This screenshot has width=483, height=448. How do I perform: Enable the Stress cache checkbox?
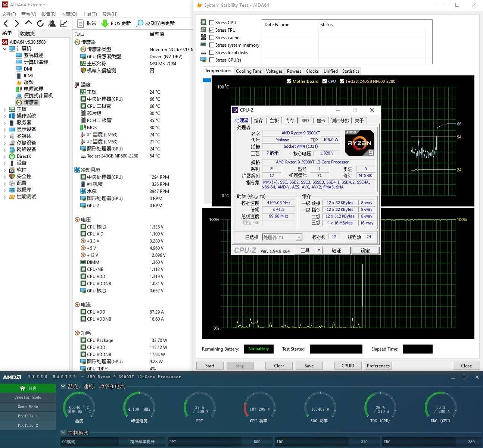212,37
